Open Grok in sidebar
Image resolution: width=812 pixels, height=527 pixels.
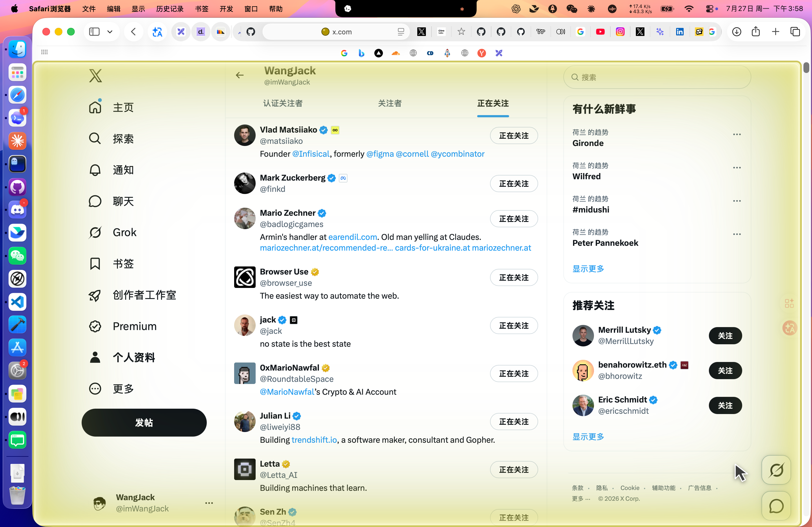tap(113, 232)
